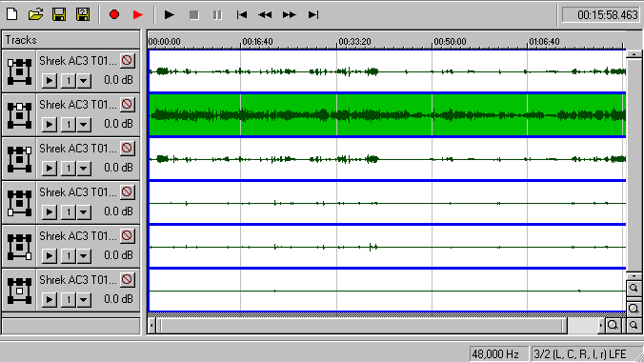Click the 00:33:20 marker on the time ruler

click(x=354, y=42)
